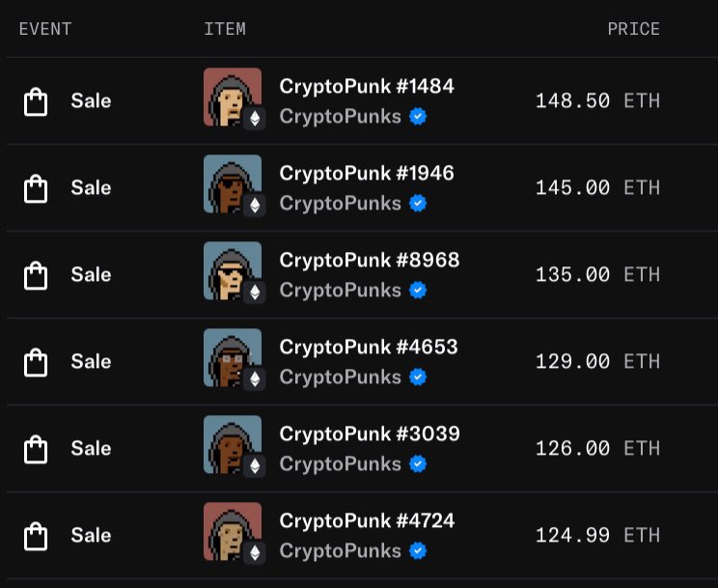Screen dimensions: 718x588
Task: Open the CryptoPunk #4724 item link
Action: point(367,521)
